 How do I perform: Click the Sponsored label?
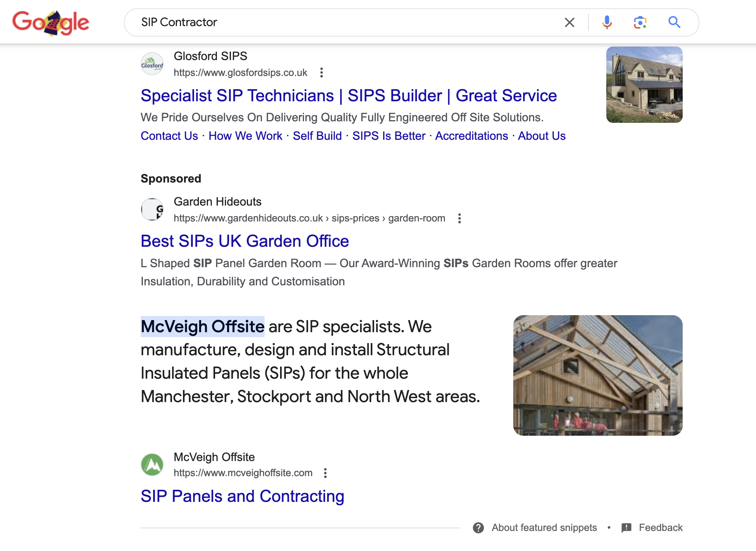click(171, 179)
